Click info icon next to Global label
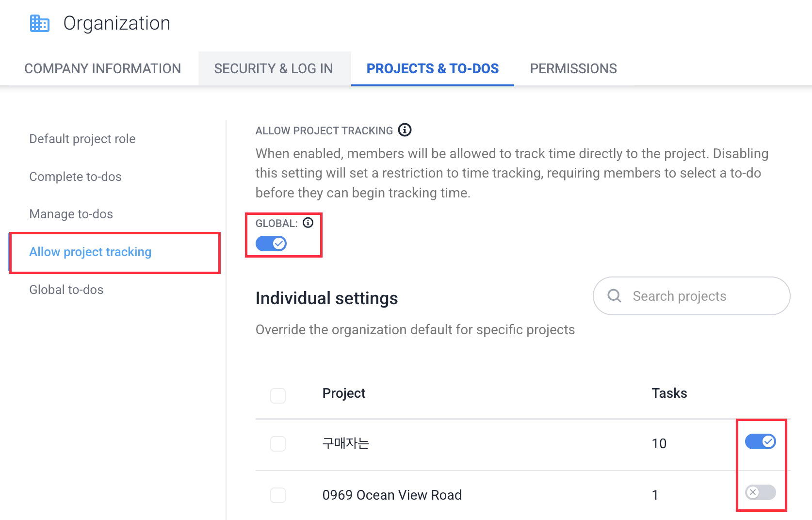Image resolution: width=812 pixels, height=520 pixels. point(308,223)
